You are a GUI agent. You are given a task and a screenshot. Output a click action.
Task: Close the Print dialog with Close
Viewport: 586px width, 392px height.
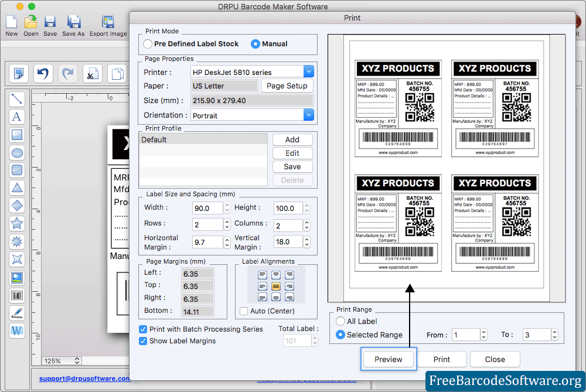pos(495,360)
